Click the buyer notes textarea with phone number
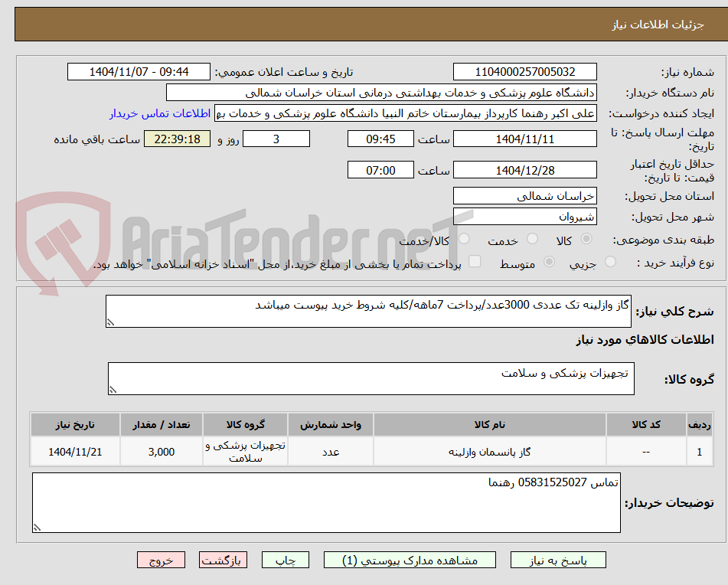Screen dimensions: 728x585 [x=326, y=503]
